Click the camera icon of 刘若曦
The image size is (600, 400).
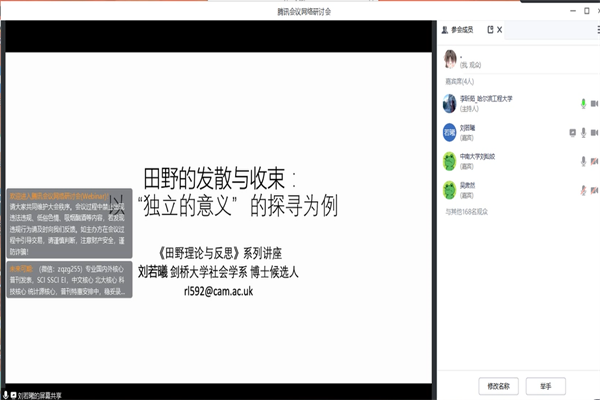point(595,132)
